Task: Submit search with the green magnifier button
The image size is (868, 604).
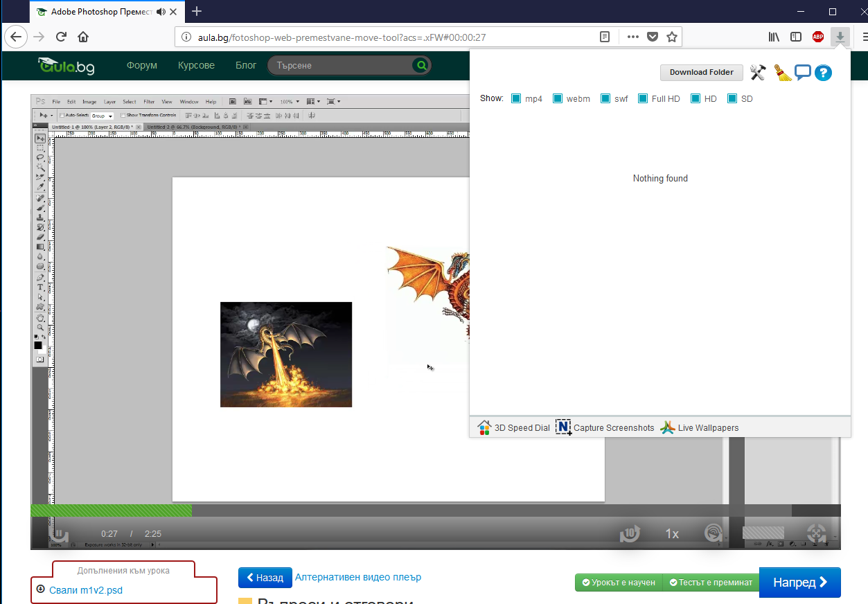Action: point(420,65)
